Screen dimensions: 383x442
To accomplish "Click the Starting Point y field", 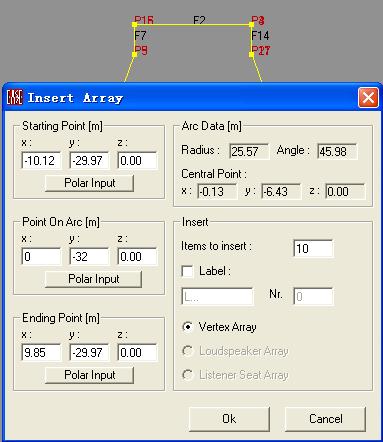I will [89, 161].
